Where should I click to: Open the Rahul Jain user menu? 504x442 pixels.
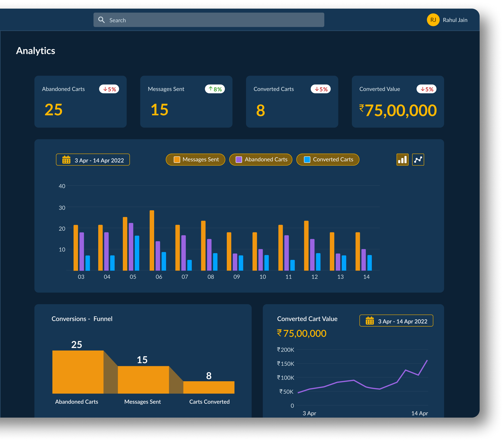pyautogui.click(x=455, y=20)
